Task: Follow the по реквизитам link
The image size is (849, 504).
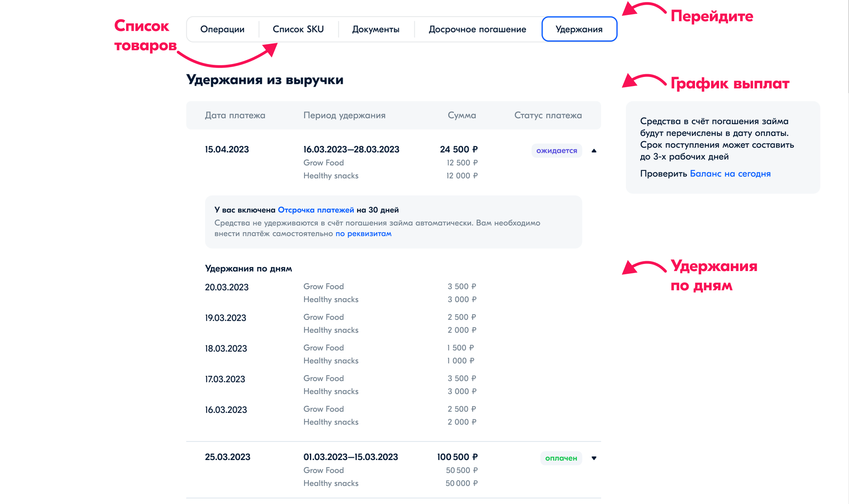Action: (363, 234)
